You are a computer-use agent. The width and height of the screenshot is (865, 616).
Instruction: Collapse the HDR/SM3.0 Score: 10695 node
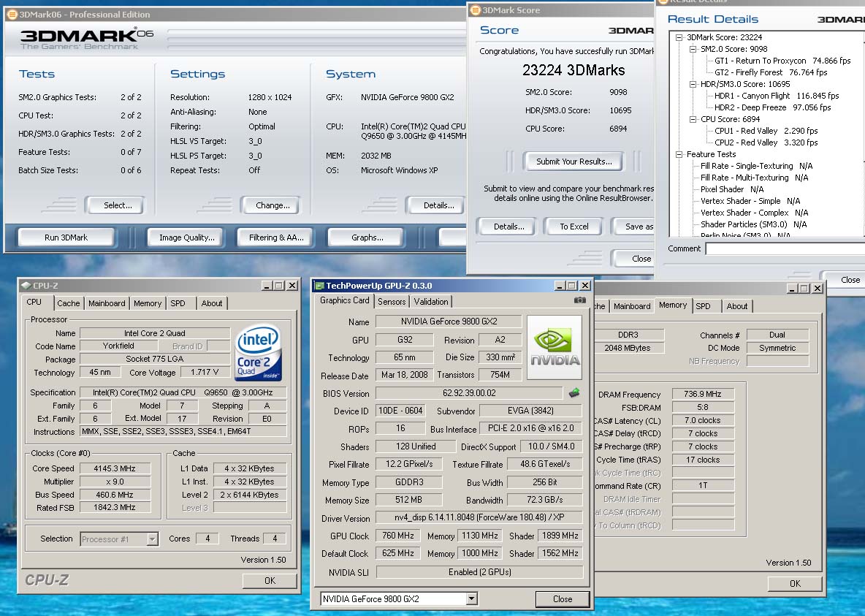click(693, 84)
